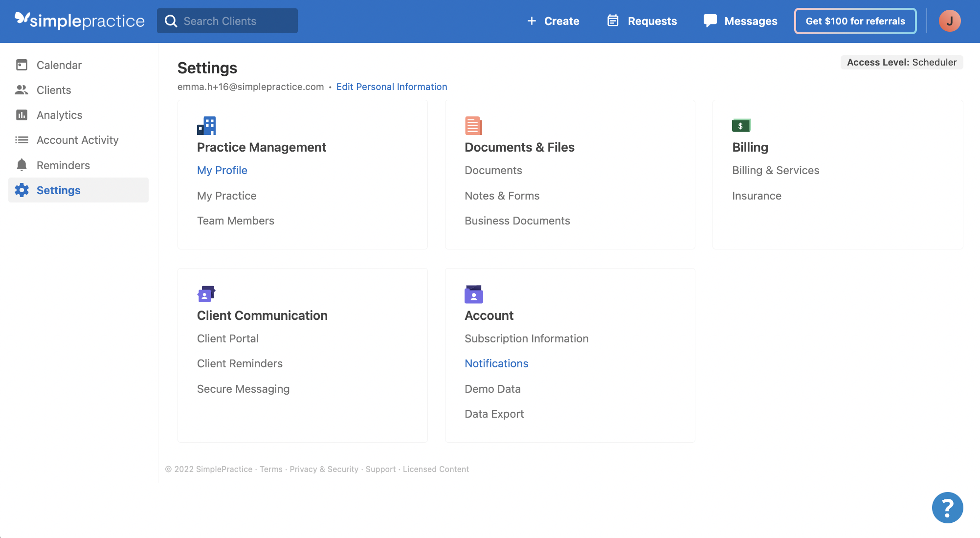Open My Profile settings

222,170
